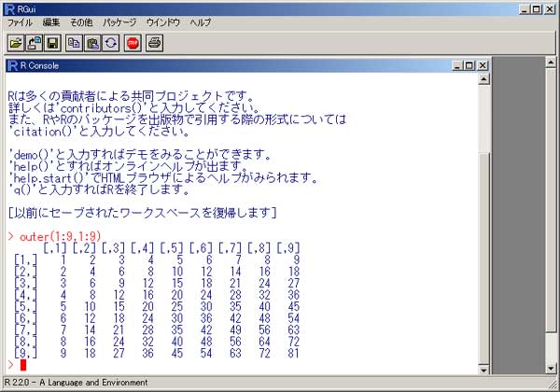Viewport: 560px width, 392px height.
Task: Click the 'contributors()' text line
Action: coord(133,108)
